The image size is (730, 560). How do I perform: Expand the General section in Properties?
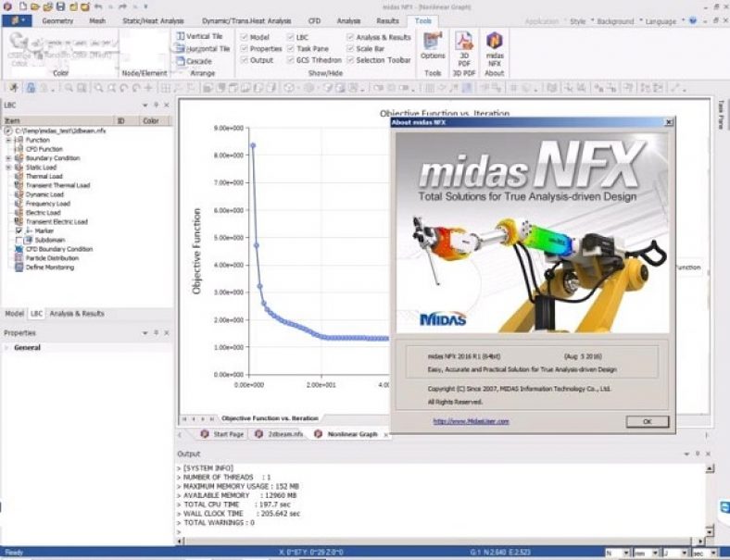point(6,347)
